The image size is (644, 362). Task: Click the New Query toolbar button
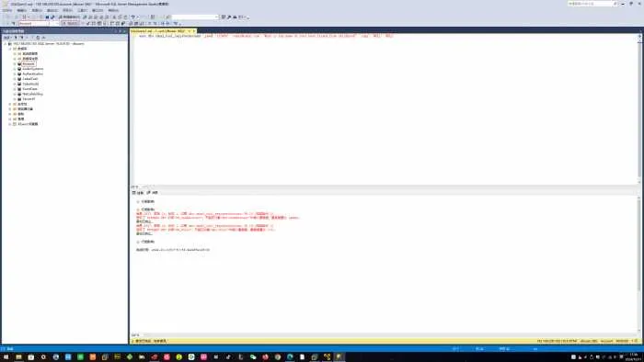(x=69, y=17)
